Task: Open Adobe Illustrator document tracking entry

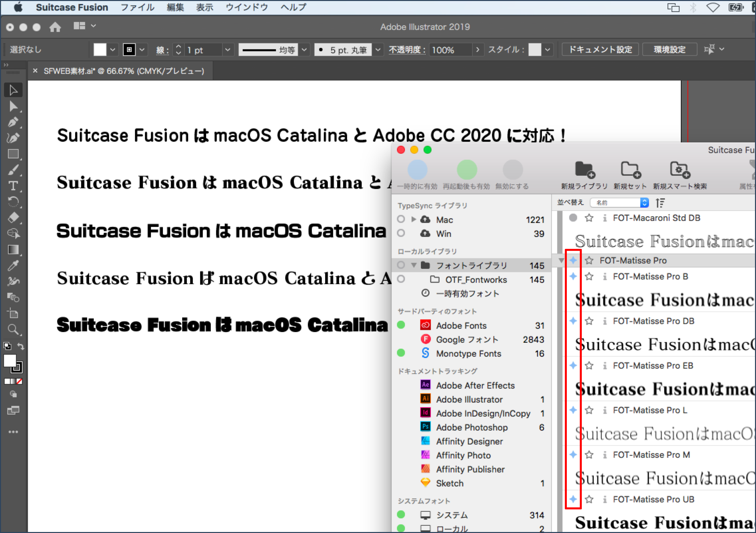Action: point(469,399)
